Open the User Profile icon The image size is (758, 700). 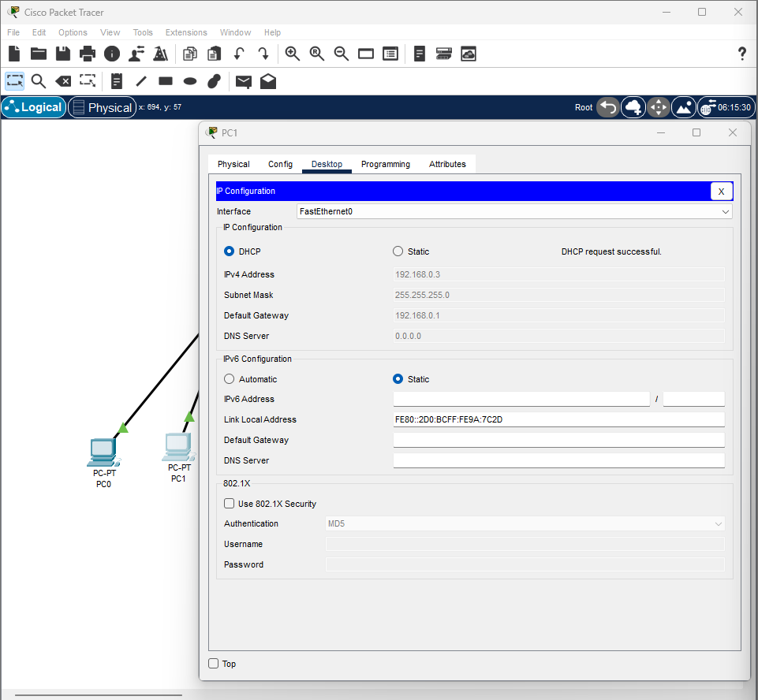tap(136, 54)
